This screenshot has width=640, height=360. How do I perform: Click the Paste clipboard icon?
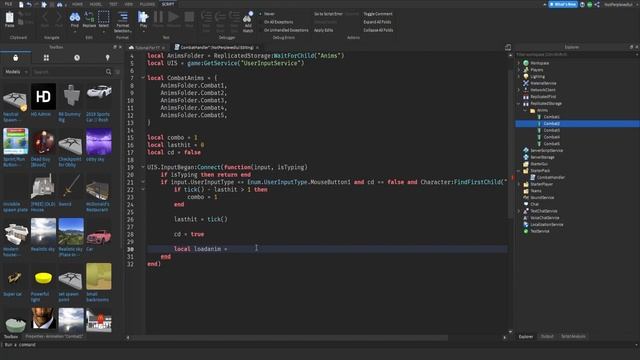point(10,18)
